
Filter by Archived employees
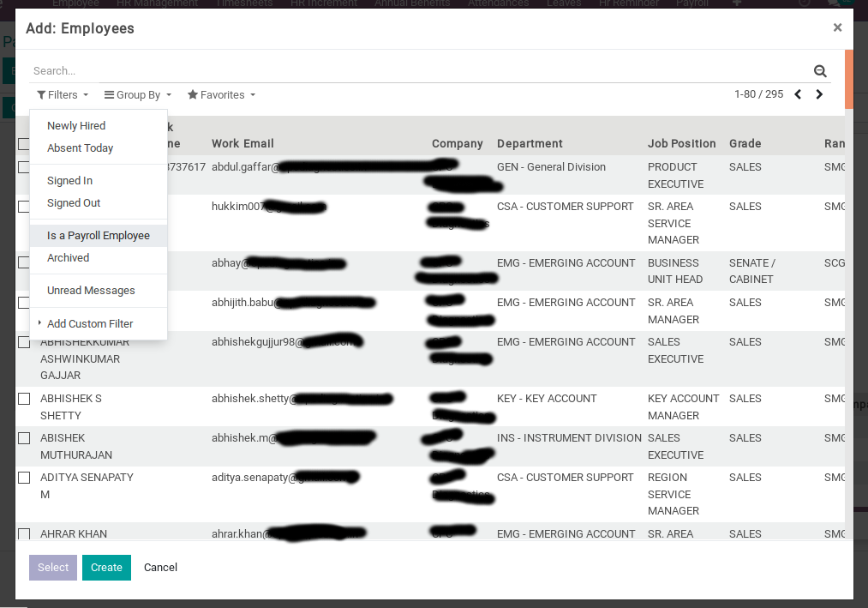(69, 258)
